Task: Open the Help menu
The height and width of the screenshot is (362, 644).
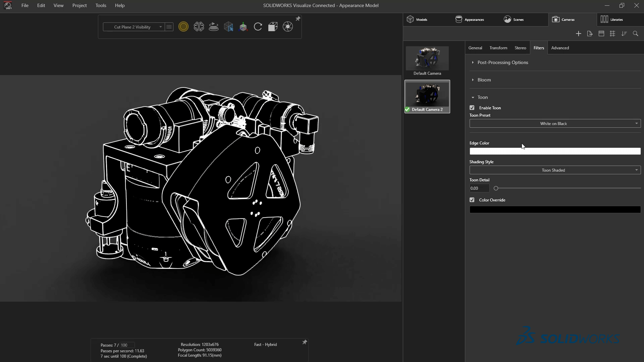Action: pos(120,5)
